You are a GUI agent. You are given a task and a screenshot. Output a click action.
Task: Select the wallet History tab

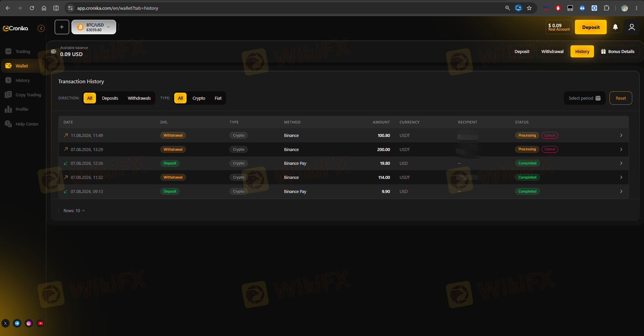coord(582,51)
